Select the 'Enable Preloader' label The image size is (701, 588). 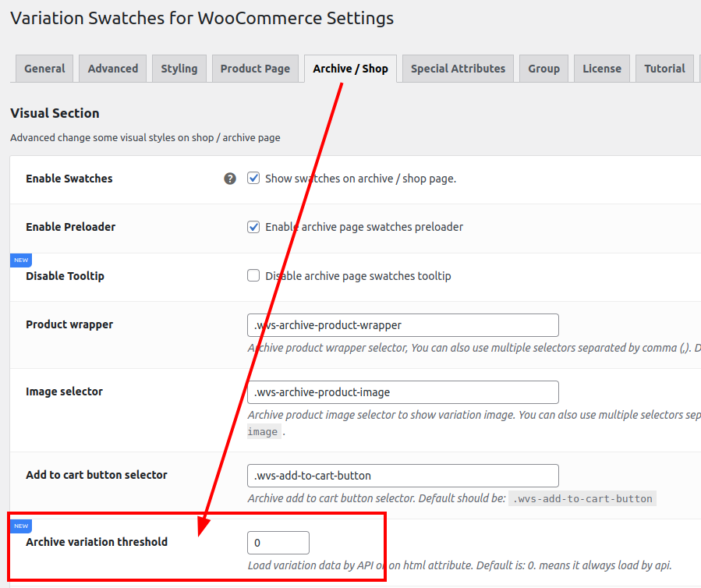pyautogui.click(x=71, y=227)
